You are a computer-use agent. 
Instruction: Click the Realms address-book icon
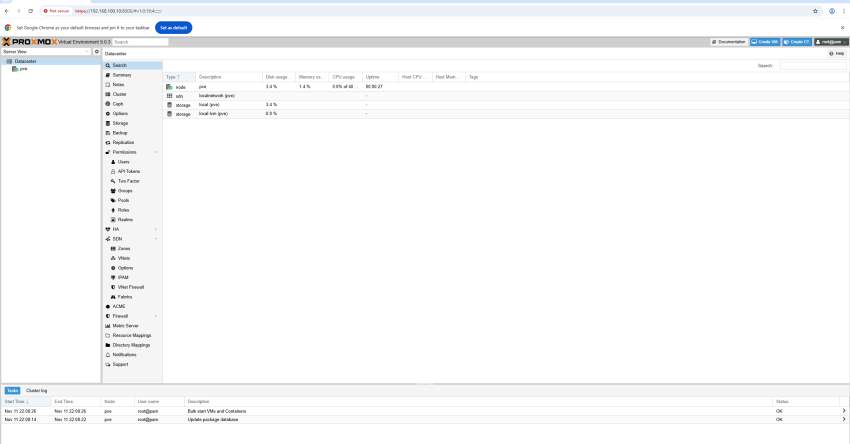click(x=113, y=220)
